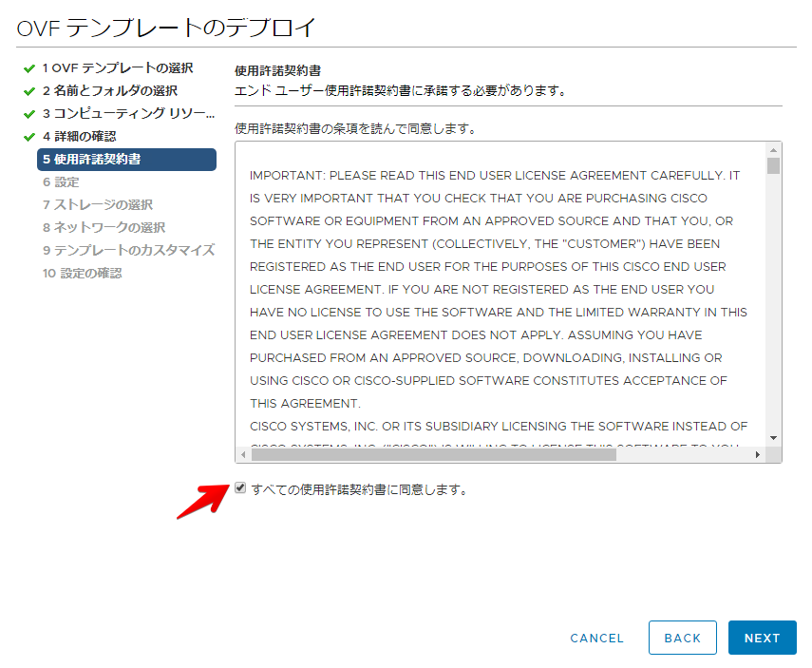The height and width of the screenshot is (668, 812).
Task: Click the license text scroll-up arrow
Action: click(773, 150)
